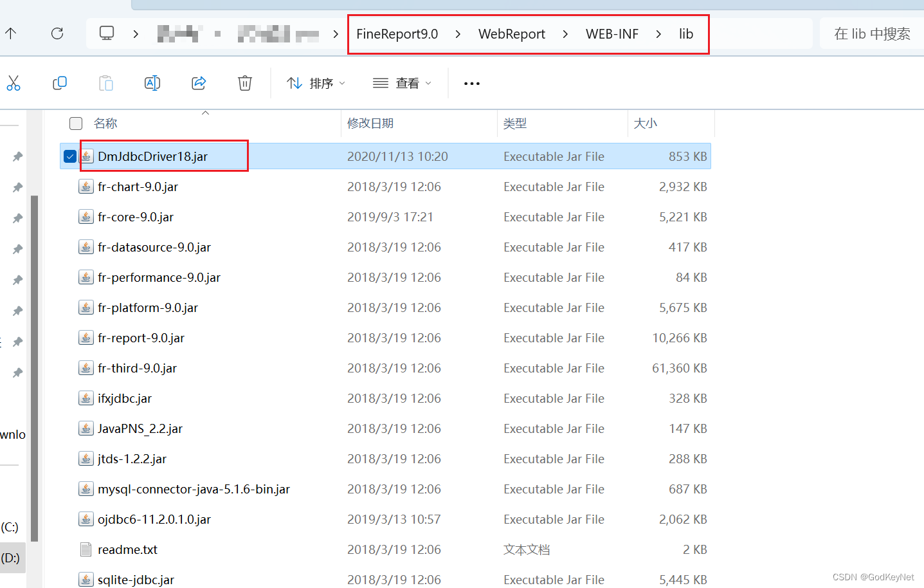The height and width of the screenshot is (588, 924).
Task: Click text document icon of readme.txt
Action: 86,549
